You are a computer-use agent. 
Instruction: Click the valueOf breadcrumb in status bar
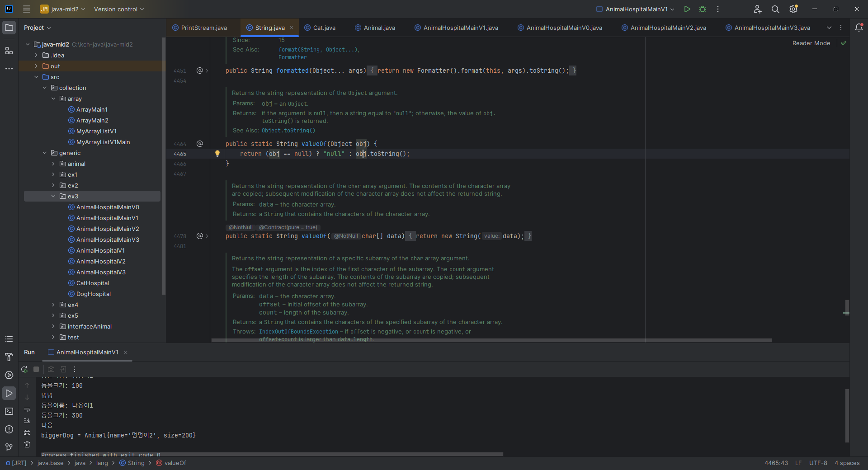point(171,463)
